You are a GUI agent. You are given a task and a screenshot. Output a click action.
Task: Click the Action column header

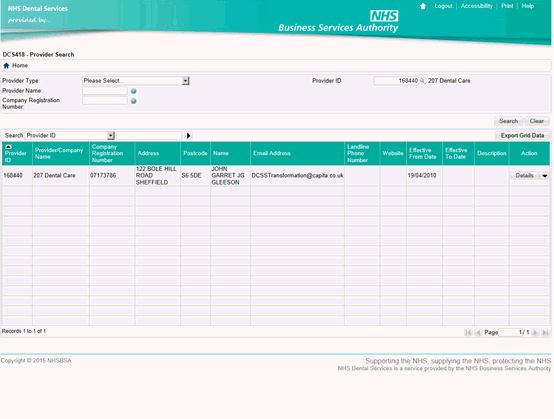[x=529, y=153]
